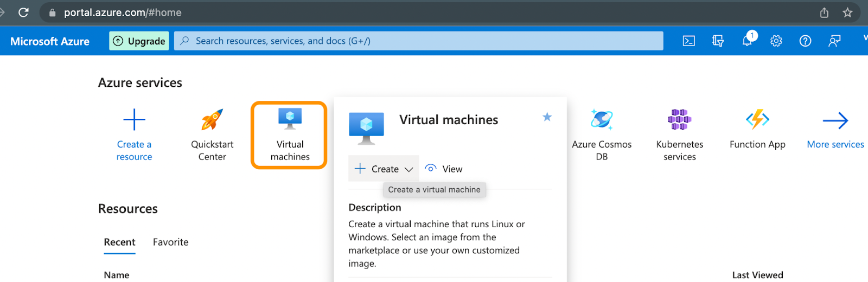Click the browser address bar URL
This screenshot has height=282, width=868.
click(123, 12)
